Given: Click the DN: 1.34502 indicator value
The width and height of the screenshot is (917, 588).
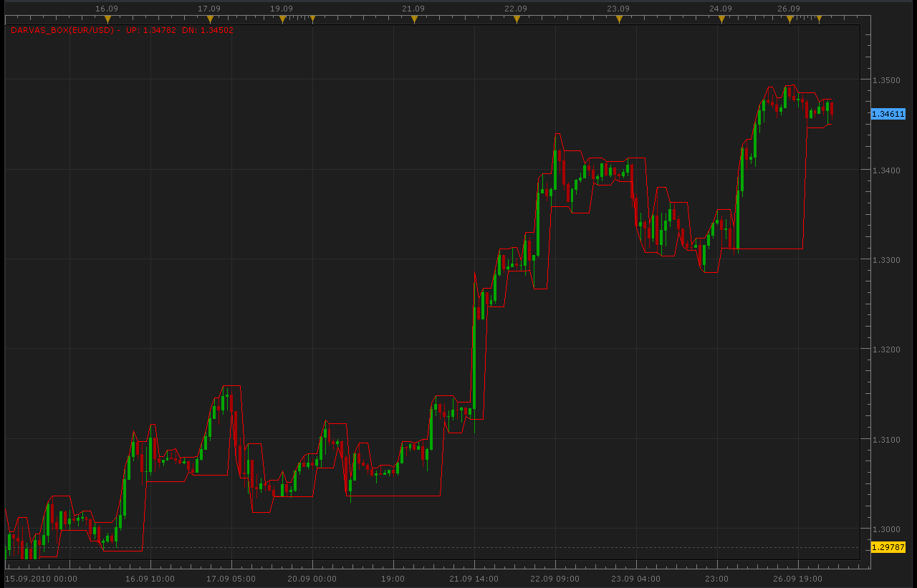Looking at the screenshot, I should click(207, 30).
